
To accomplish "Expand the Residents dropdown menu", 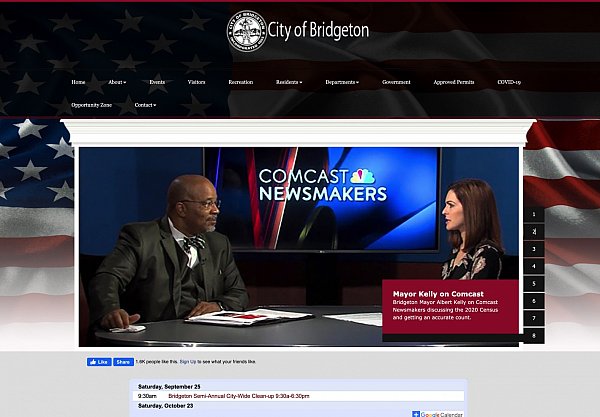I will pos(289,82).
